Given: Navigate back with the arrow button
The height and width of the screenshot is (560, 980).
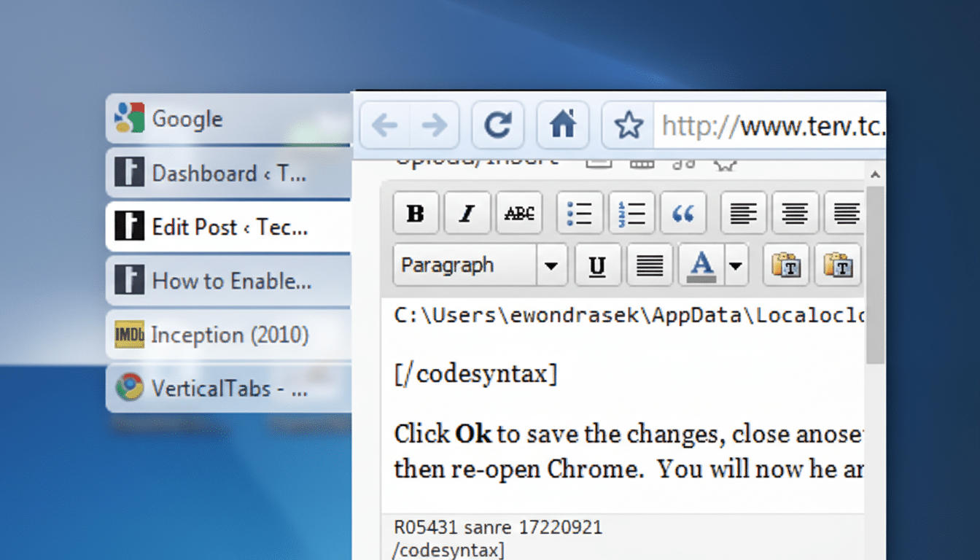Looking at the screenshot, I should [385, 124].
